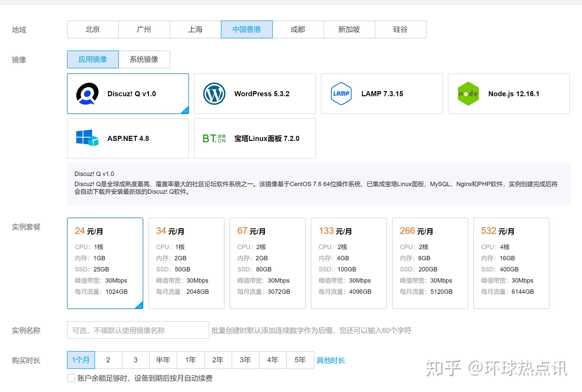Select the 1个月 purchase duration

(x=81, y=360)
